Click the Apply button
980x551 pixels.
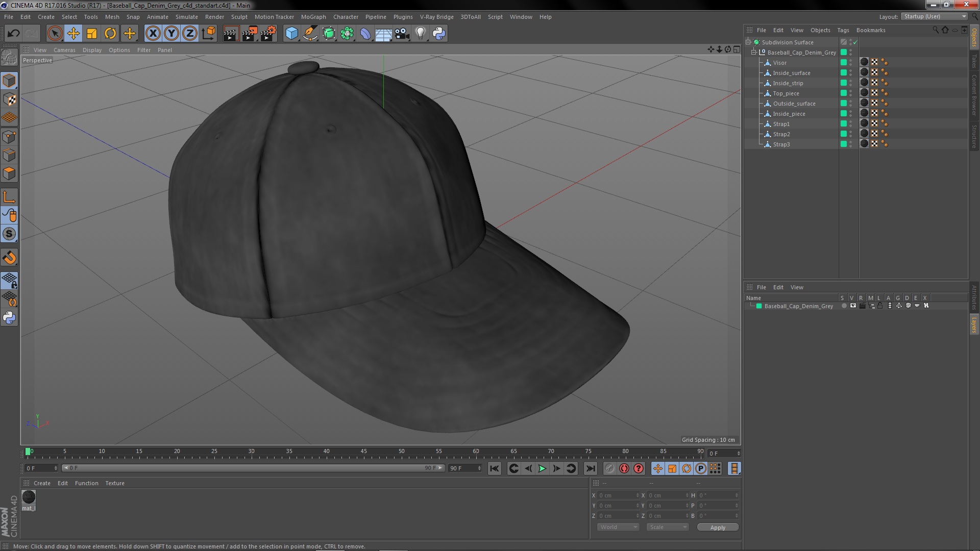coord(718,528)
